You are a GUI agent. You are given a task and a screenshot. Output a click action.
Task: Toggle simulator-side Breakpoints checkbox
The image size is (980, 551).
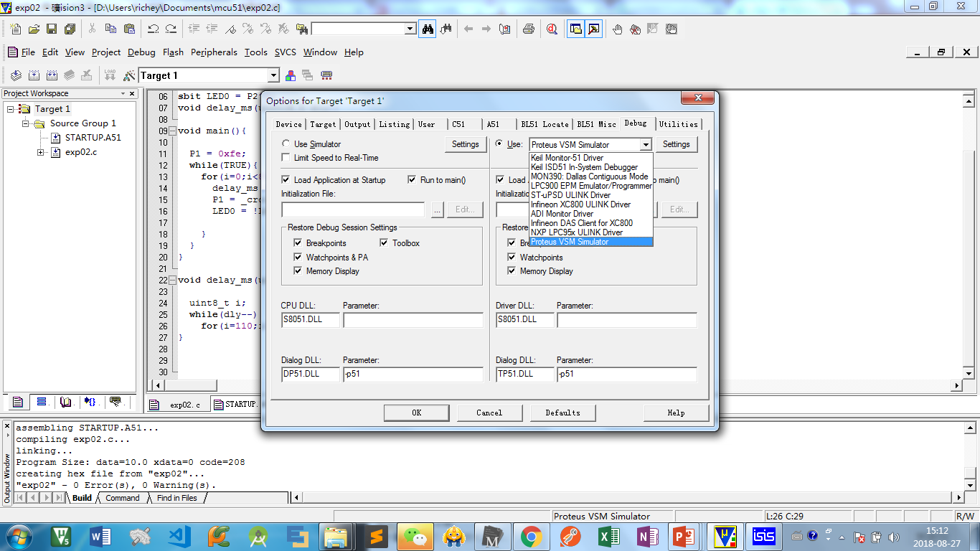pos(298,243)
